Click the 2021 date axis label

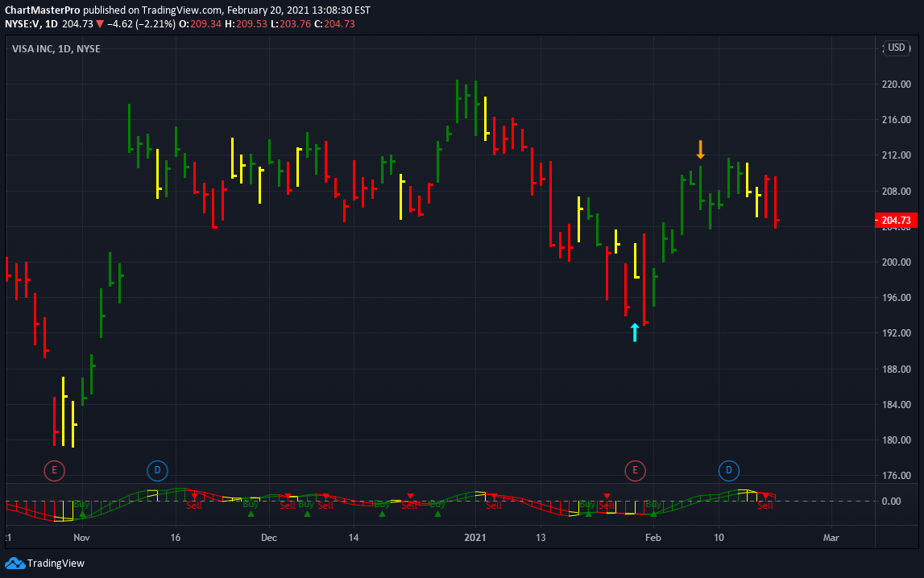click(475, 538)
